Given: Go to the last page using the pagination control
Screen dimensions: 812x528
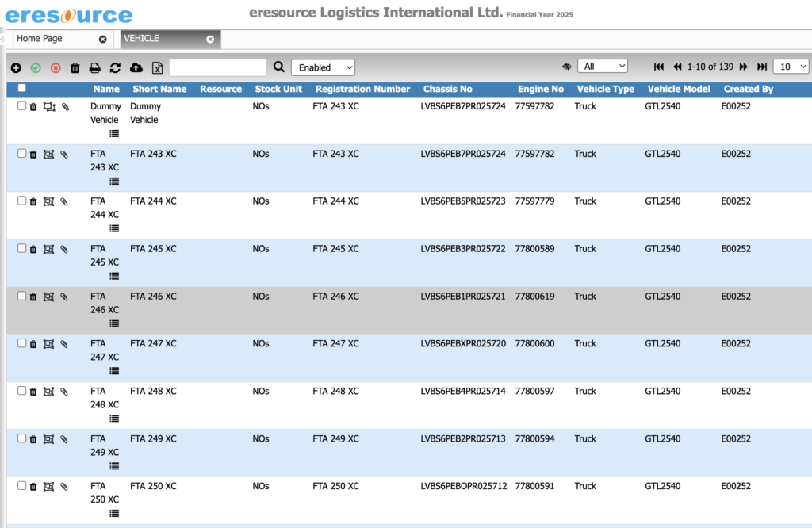Looking at the screenshot, I should [761, 67].
